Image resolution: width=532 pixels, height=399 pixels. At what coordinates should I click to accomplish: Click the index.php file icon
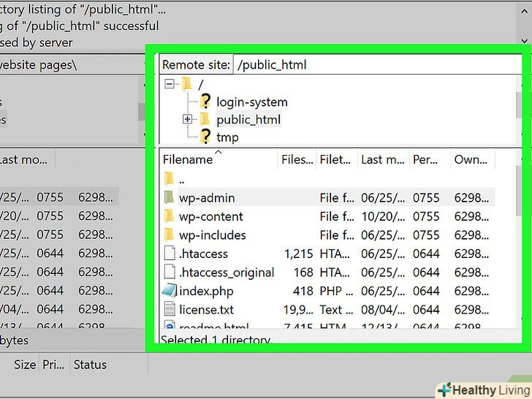(x=170, y=291)
